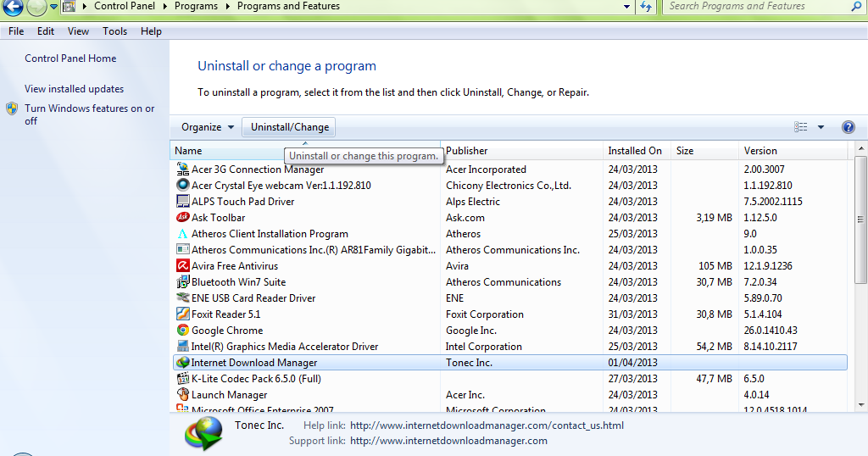Click the change view icon

click(x=800, y=127)
